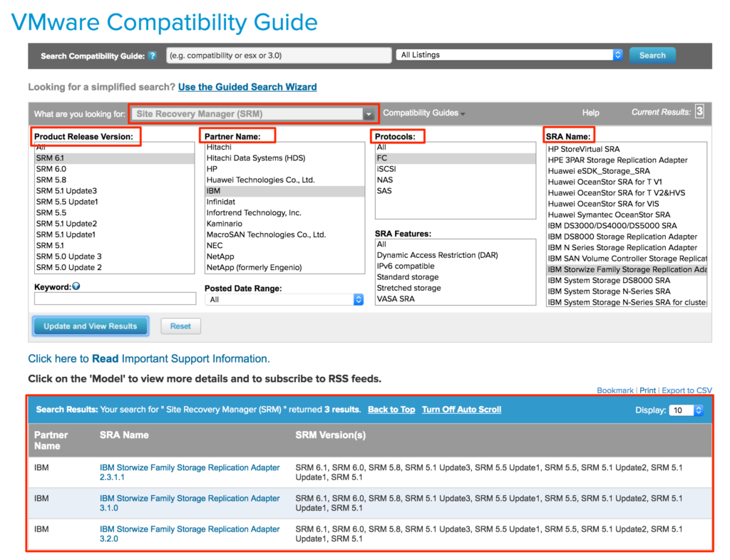Change the Display results count dropdown
The height and width of the screenshot is (560, 730).
(686, 410)
